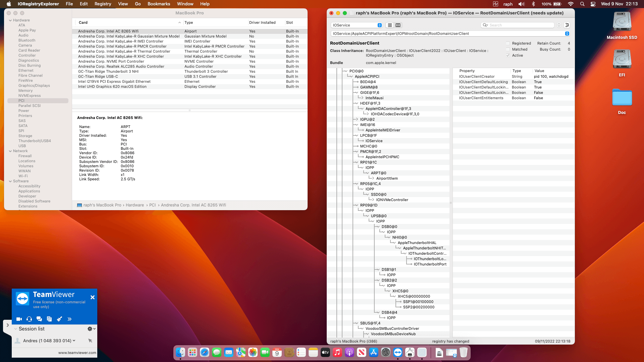The width and height of the screenshot is (644, 362).
Task: Open the TeamViewer chat
Action: 39,319
